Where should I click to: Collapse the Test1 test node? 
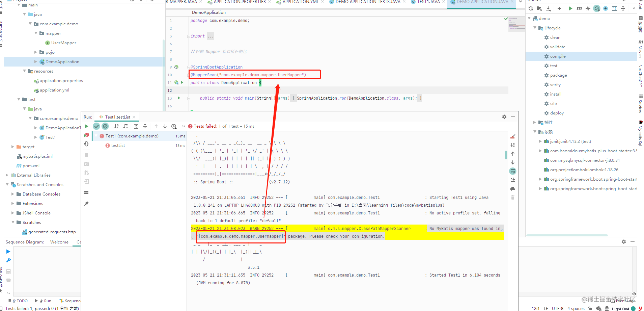click(x=96, y=136)
